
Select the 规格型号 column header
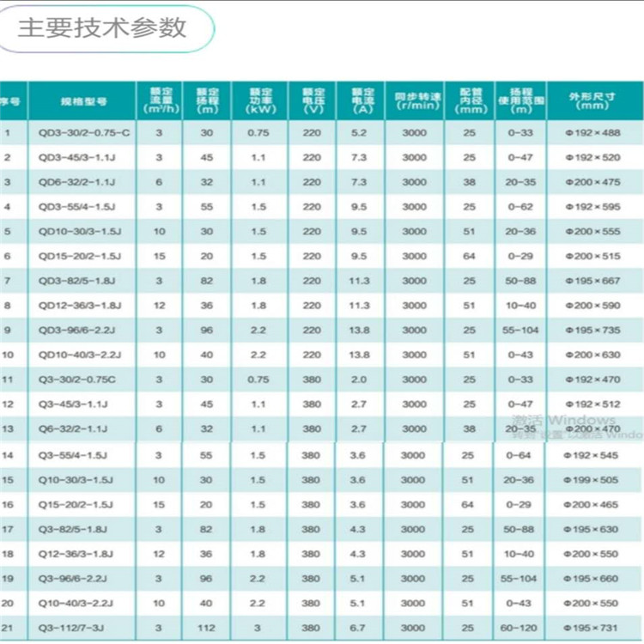coord(83,100)
